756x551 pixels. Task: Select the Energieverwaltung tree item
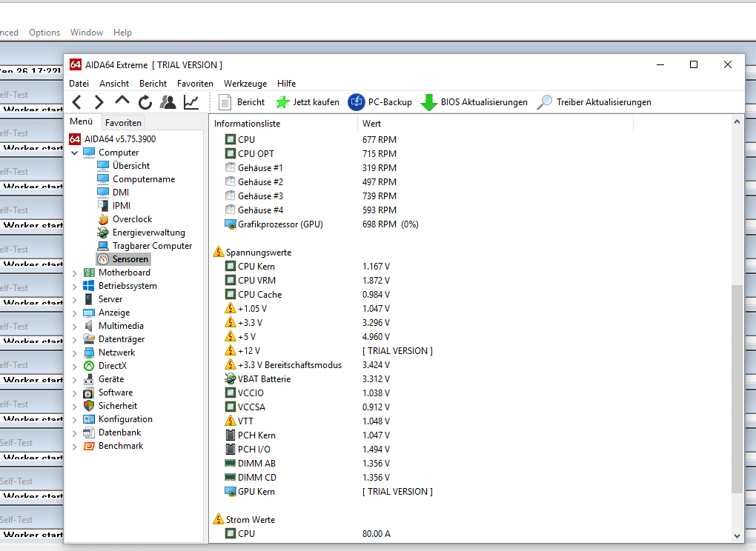pos(142,233)
